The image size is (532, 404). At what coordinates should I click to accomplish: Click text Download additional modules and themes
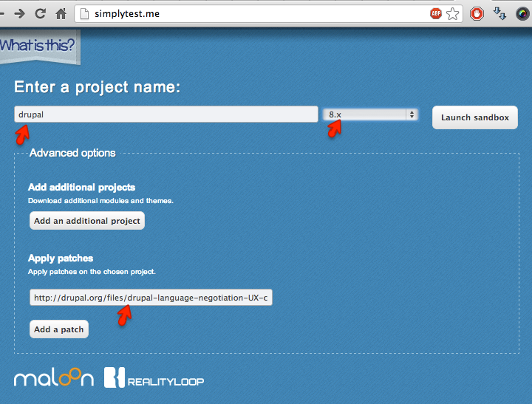[x=100, y=201]
